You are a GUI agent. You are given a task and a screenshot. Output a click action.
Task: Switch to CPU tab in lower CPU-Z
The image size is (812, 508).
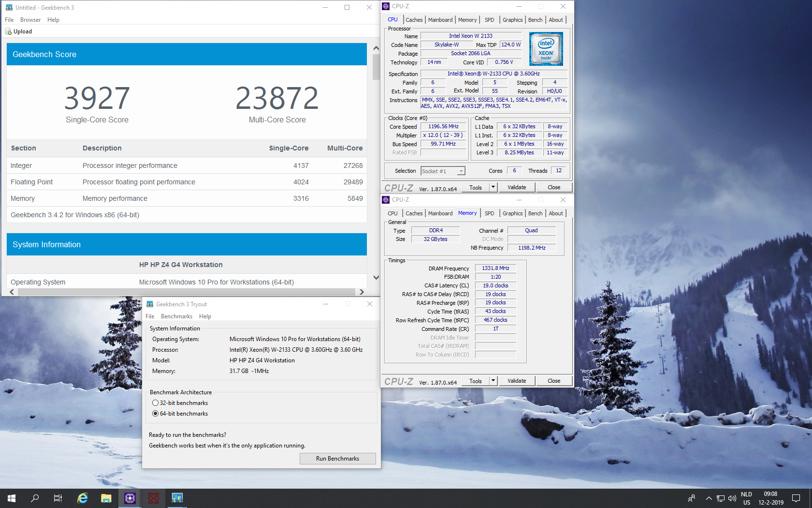tap(392, 213)
